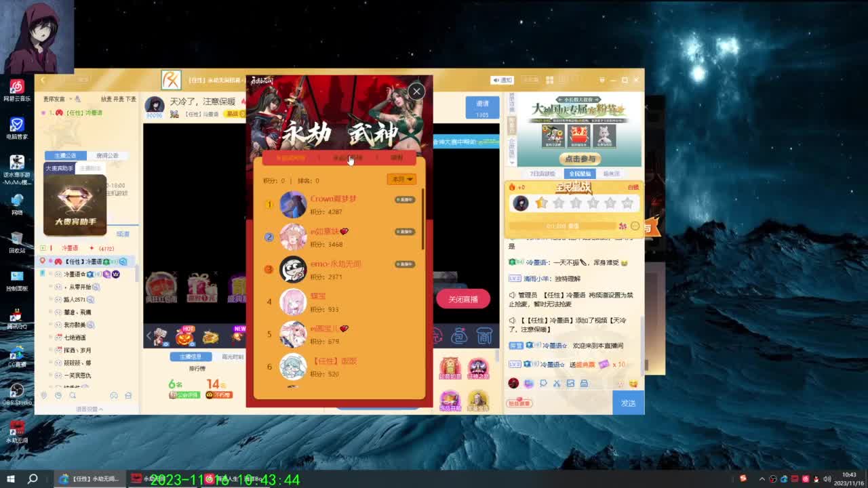Image resolution: width=868 pixels, height=488 pixels.
Task: Open 回收站 desktop icon
Action: [x=17, y=243]
